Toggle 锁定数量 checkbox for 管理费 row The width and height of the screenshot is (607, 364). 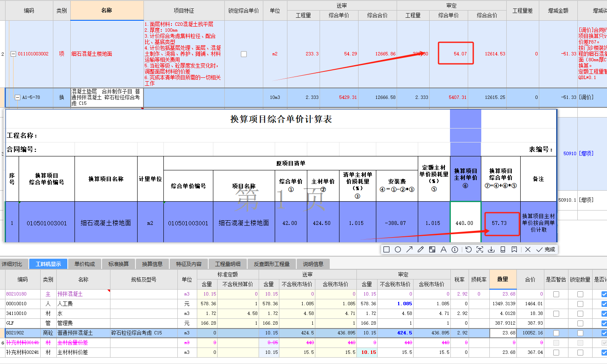point(580,323)
